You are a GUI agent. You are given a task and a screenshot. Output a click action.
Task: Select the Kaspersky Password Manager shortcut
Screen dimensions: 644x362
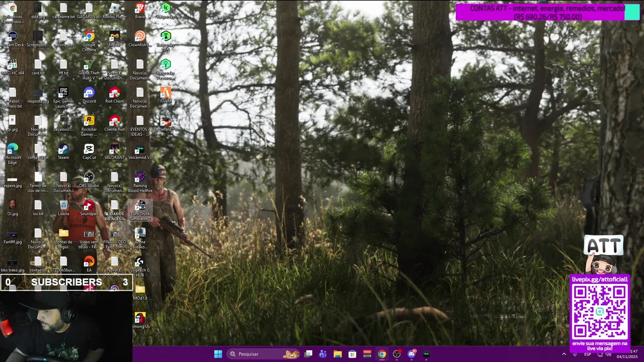[166, 69]
